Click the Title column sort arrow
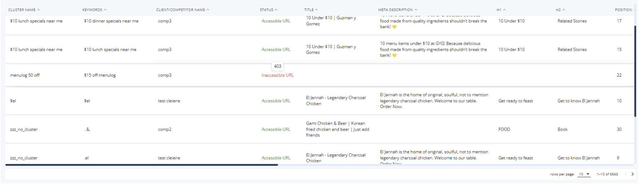The height and width of the screenshot is (185, 644). pyautogui.click(x=317, y=10)
